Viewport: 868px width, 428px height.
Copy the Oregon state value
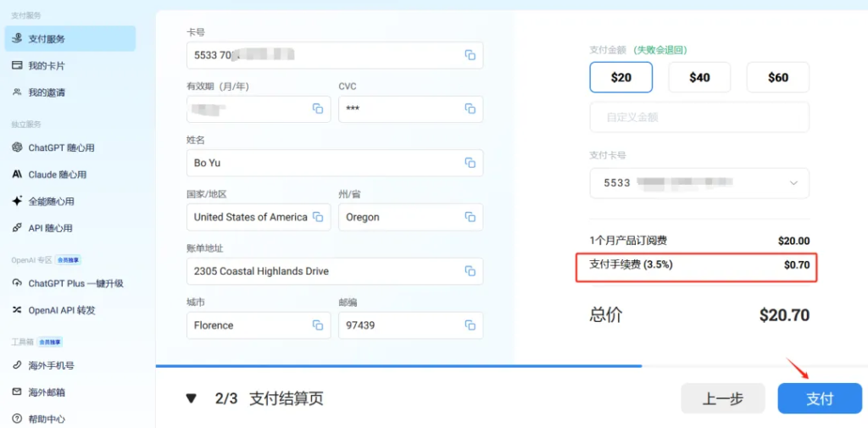click(470, 217)
